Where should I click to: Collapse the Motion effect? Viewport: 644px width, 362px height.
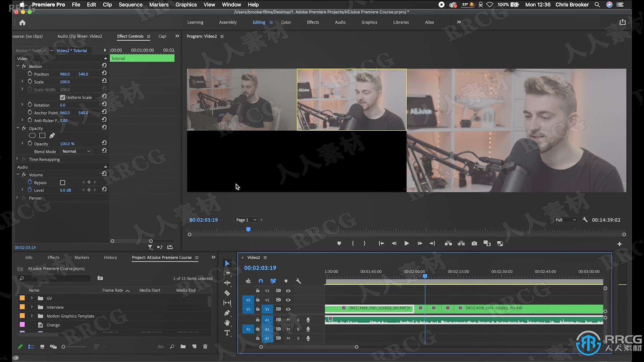(x=18, y=66)
